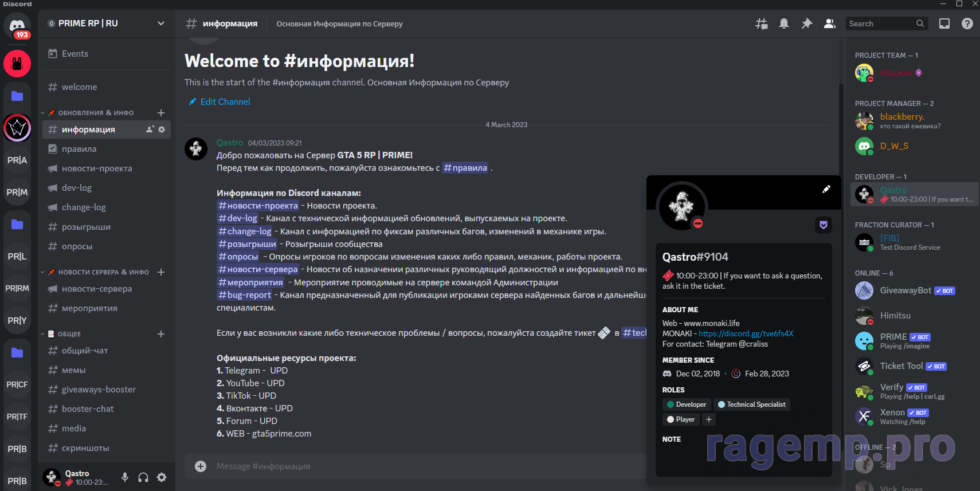
Task: Open the PR|CF server icon
Action: 17,384
